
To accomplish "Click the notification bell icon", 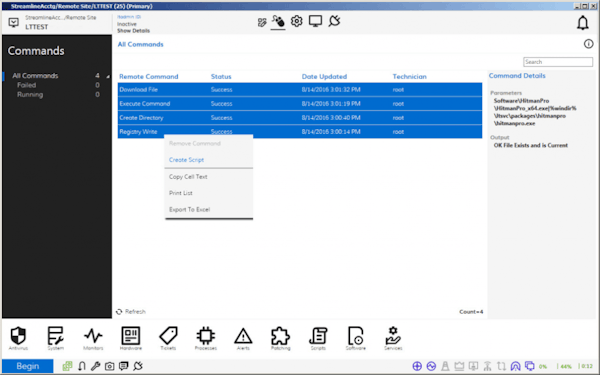I will click(582, 23).
